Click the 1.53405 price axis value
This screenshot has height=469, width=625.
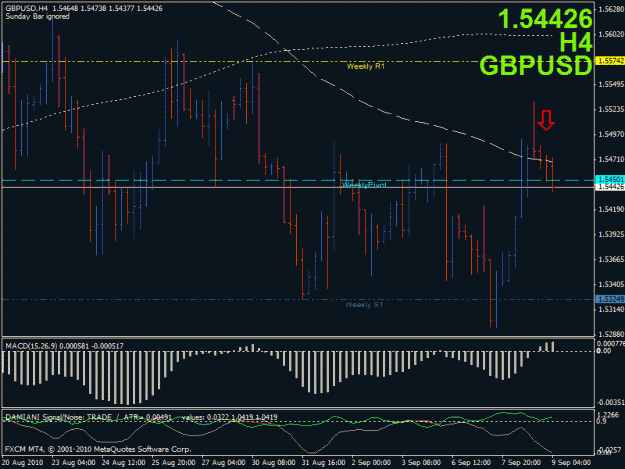611,285
